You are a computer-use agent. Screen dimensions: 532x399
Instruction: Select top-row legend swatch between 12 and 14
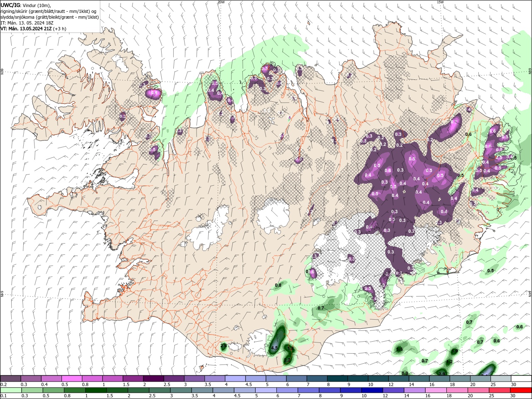(399, 378)
